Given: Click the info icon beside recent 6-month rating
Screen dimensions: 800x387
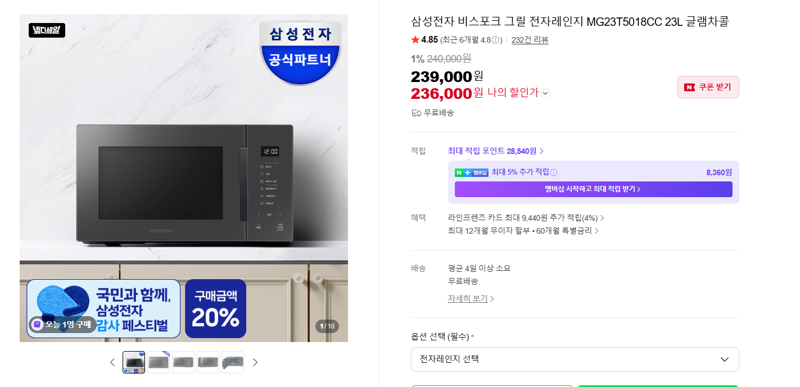Looking at the screenshot, I should pyautogui.click(x=498, y=40).
